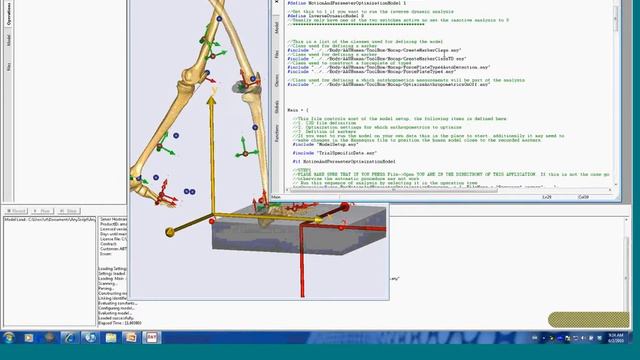
Task: Click the 'Model Load' entry in the operation list
Action: pyautogui.click(x=50, y=220)
